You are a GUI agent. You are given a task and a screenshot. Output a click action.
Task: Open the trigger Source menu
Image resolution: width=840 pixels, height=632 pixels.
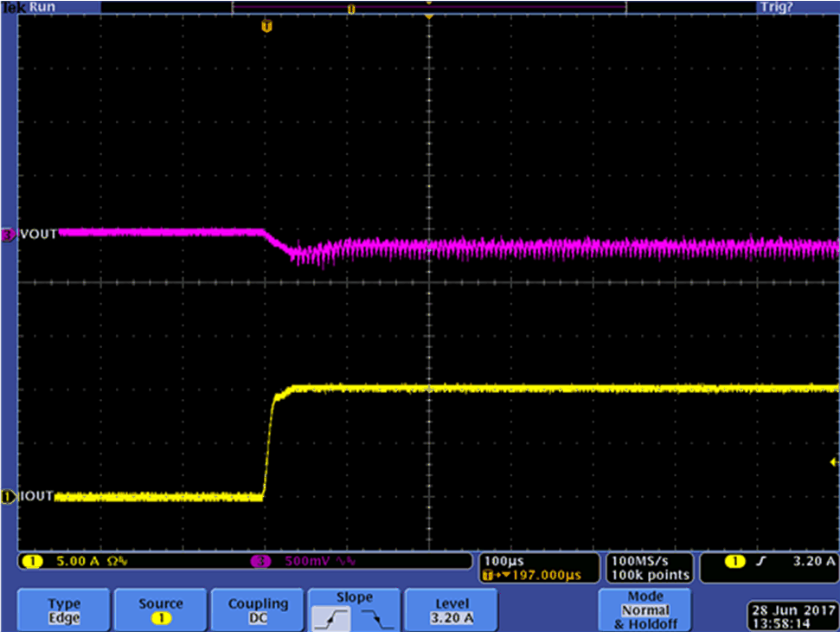[x=161, y=610]
